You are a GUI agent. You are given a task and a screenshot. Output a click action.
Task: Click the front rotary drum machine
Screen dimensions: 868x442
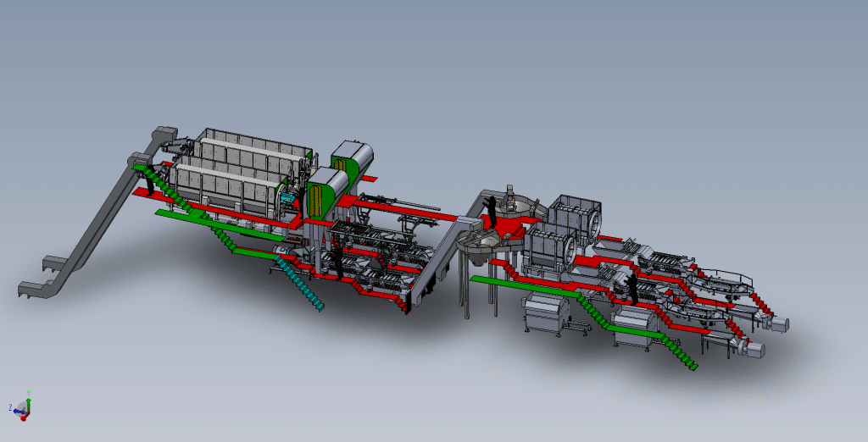coord(549,249)
